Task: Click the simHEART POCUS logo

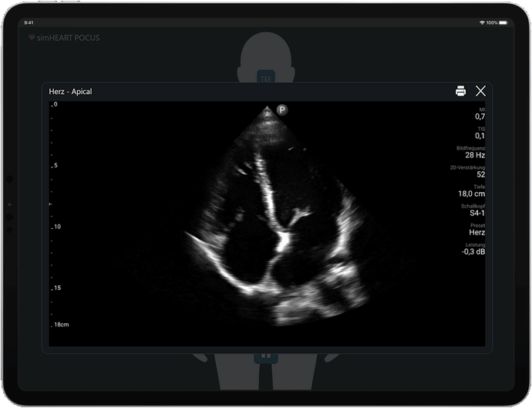Action: pos(64,38)
